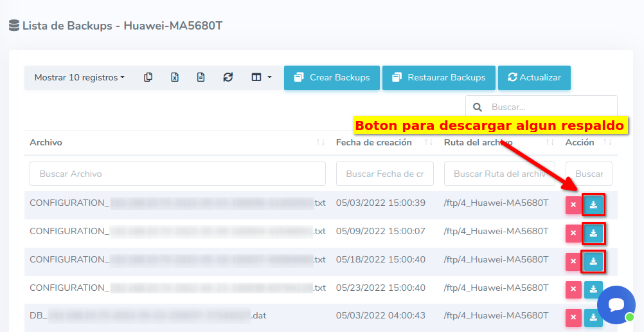644x332 pixels.
Task: Click the table reload arrows icon
Action: (x=228, y=77)
